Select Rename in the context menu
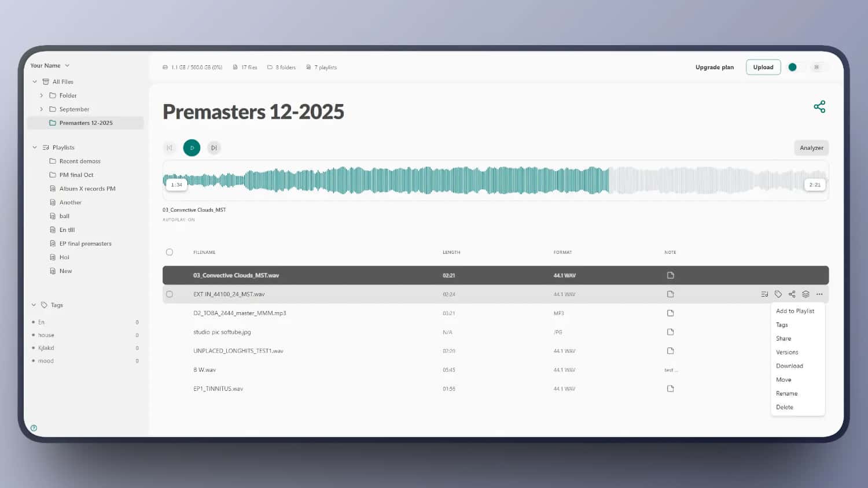This screenshot has width=868, height=488. 786,394
